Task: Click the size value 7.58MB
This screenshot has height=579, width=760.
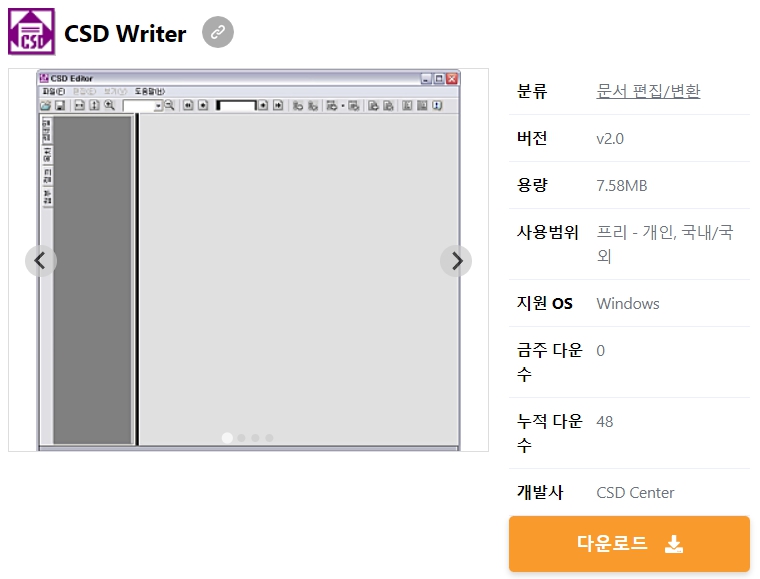Action: [621, 186]
